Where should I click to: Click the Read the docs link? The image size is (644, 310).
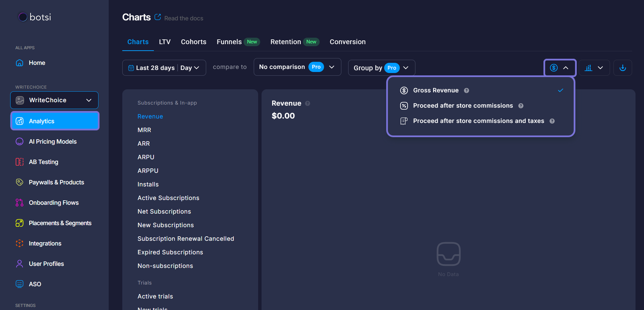tap(183, 18)
